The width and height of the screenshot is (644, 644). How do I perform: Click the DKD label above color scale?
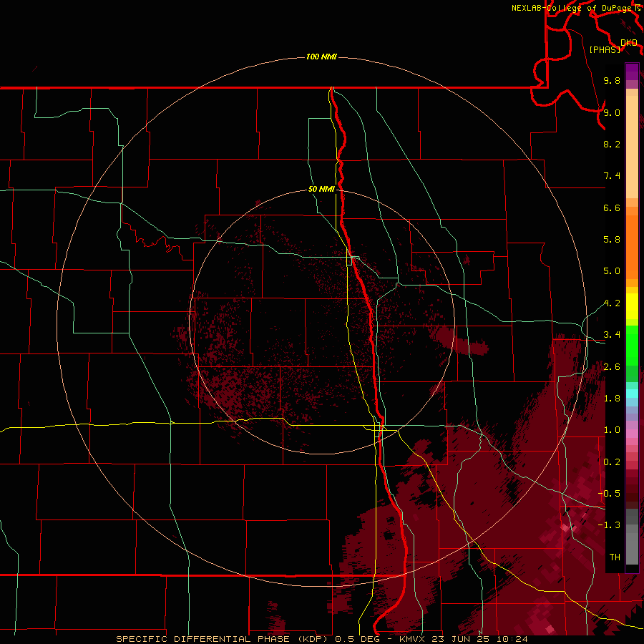[629, 43]
